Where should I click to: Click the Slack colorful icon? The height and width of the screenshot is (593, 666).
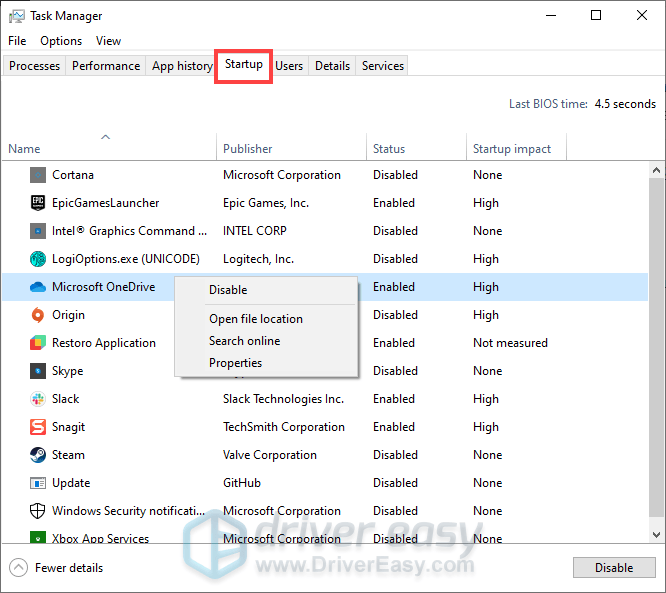(x=38, y=399)
